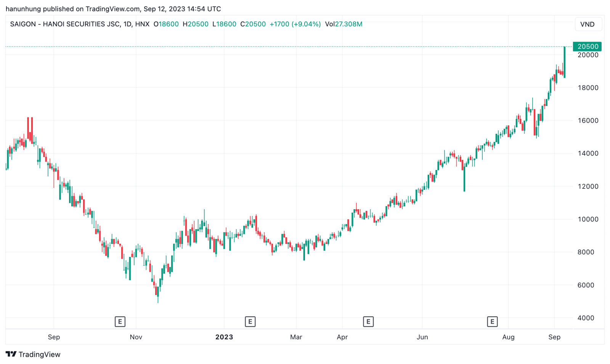This screenshot has height=364, width=610.
Task: Click the earnings marker after 2023
Action: [250, 322]
